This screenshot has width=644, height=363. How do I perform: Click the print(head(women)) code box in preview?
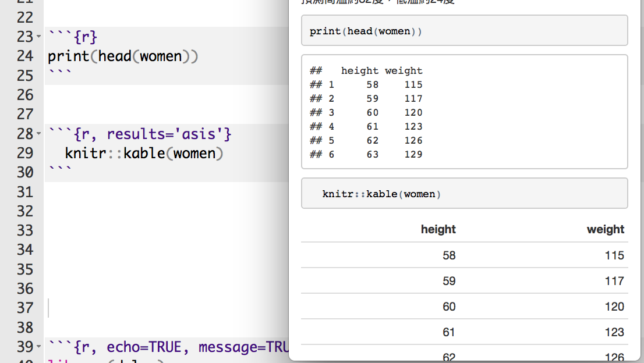(464, 31)
